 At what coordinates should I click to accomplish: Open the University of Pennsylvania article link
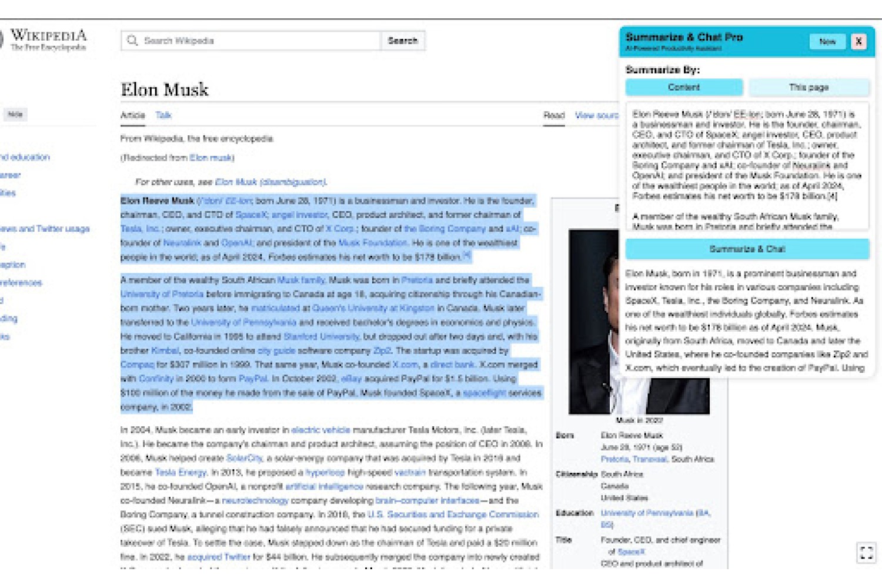coord(243,322)
